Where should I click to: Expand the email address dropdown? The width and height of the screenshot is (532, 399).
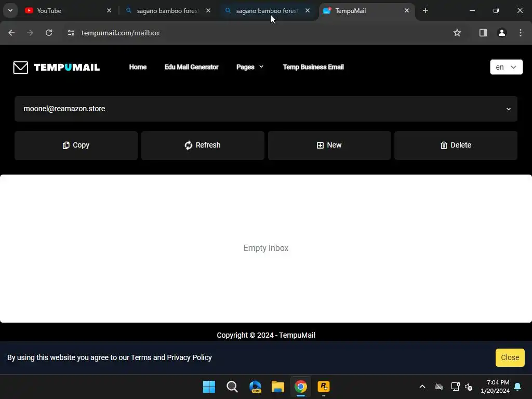tap(266, 109)
